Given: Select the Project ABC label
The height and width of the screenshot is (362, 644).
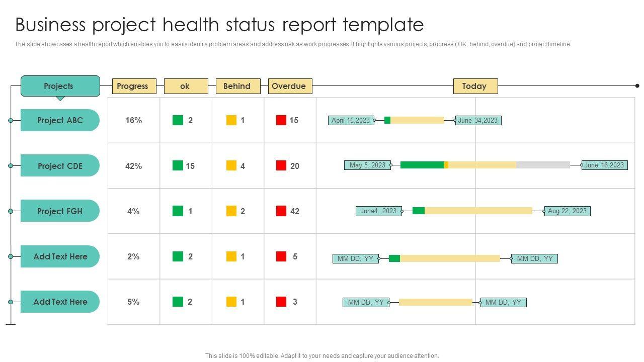Looking at the screenshot, I should pos(60,120).
